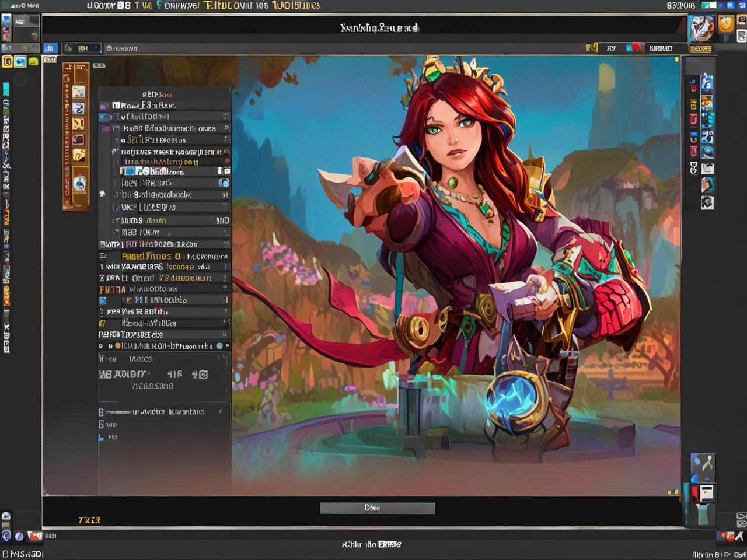The width and height of the screenshot is (747, 560).
Task: Select the light blue heart icon beside the yellow square
Action: tap(20, 61)
